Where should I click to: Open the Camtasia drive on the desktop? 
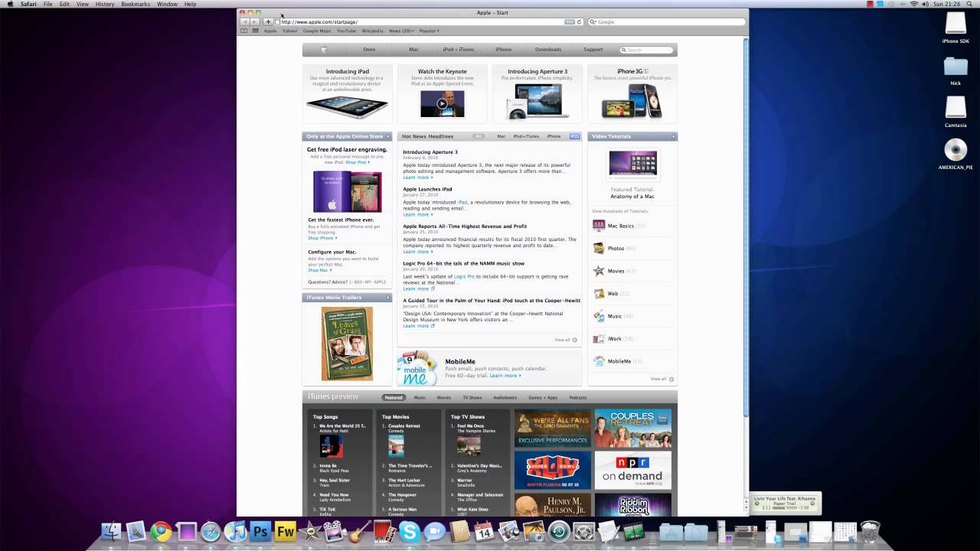[x=955, y=108]
